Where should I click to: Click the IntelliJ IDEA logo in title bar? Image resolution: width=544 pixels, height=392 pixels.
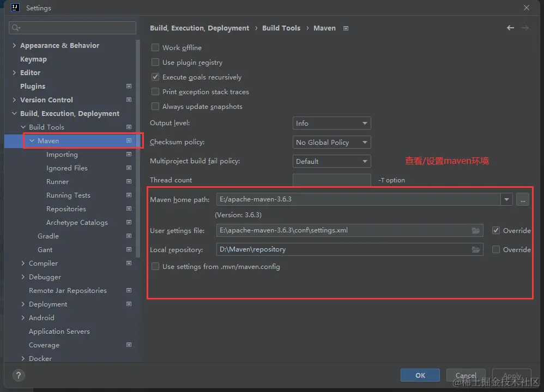tap(15, 8)
